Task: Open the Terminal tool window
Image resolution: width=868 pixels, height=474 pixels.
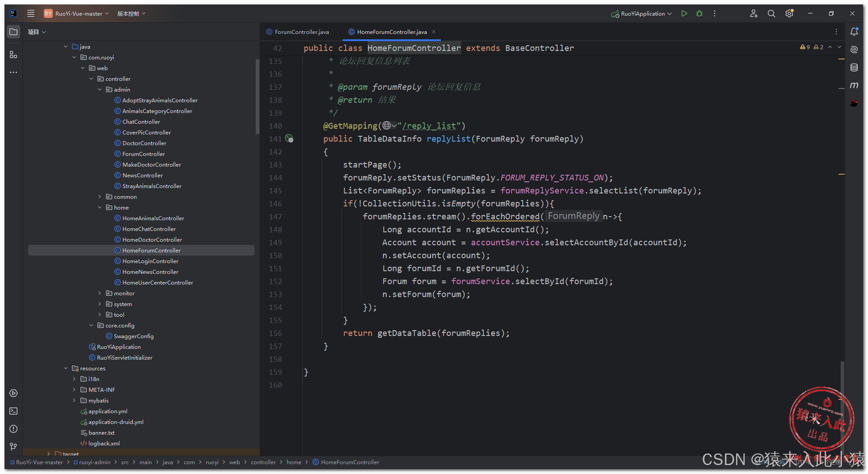Action: coord(13,411)
